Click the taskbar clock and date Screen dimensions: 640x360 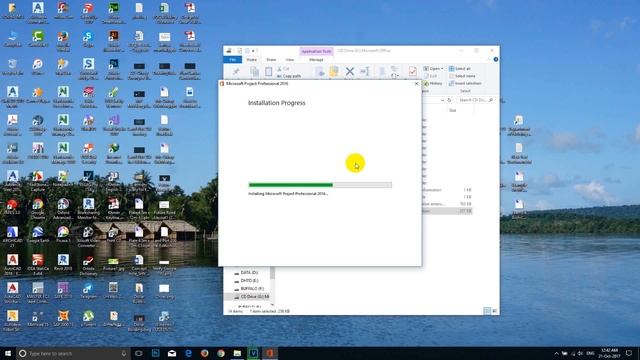click(610, 353)
